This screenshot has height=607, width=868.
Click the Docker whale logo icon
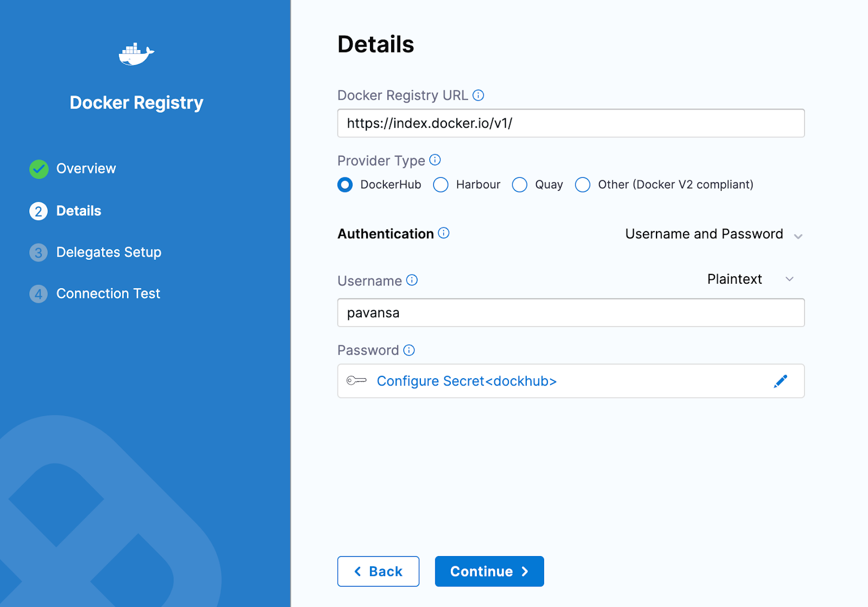[136, 54]
